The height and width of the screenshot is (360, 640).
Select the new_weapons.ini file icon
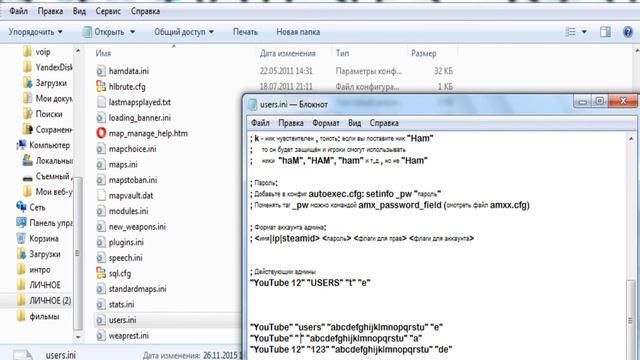pos(101,227)
